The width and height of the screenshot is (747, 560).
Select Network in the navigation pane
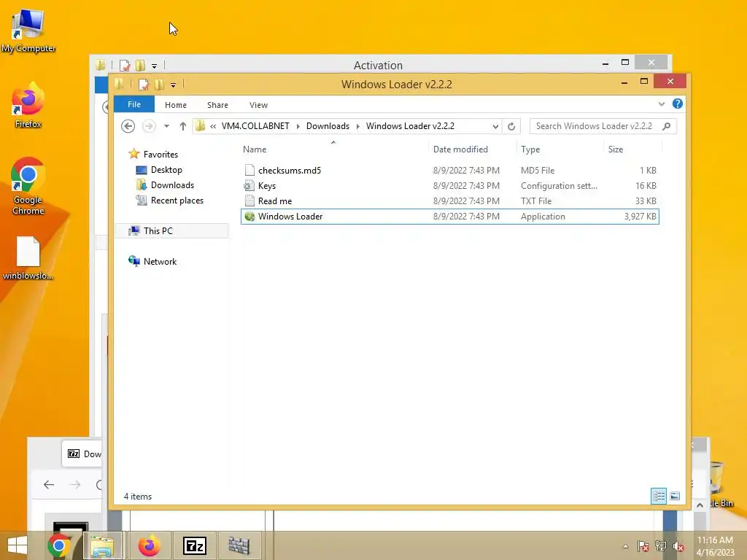coord(160,262)
